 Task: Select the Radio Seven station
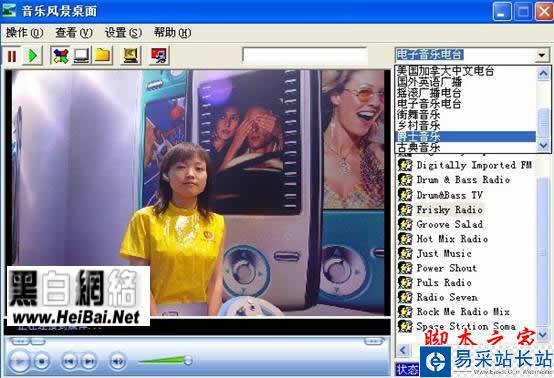(447, 297)
